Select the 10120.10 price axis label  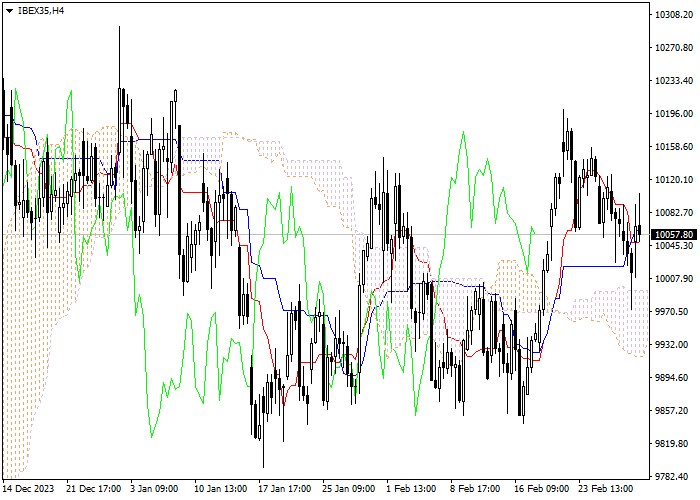pos(674,180)
